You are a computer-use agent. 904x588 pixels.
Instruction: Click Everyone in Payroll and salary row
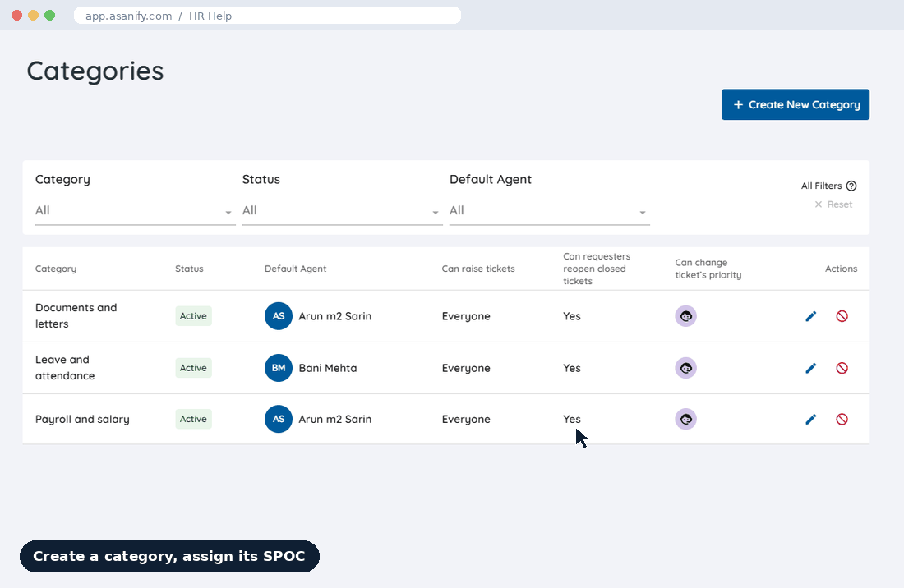pyautogui.click(x=466, y=420)
